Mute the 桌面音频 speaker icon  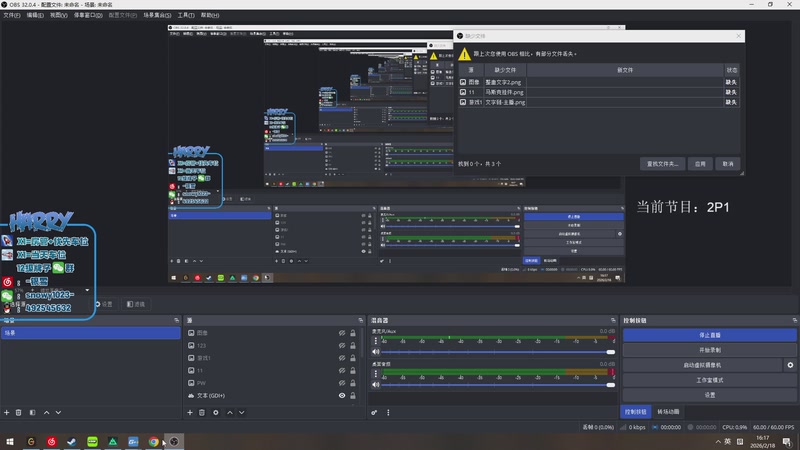376,385
